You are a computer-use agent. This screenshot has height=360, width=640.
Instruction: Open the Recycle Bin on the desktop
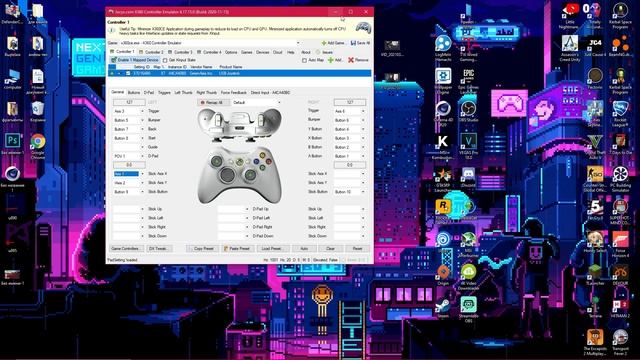tap(38, 109)
